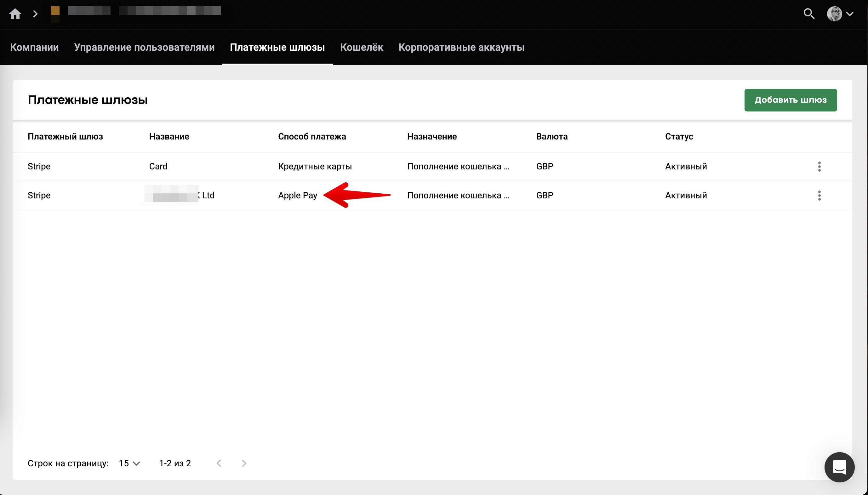
Task: Click the Добавить шлюз button
Action: point(790,100)
